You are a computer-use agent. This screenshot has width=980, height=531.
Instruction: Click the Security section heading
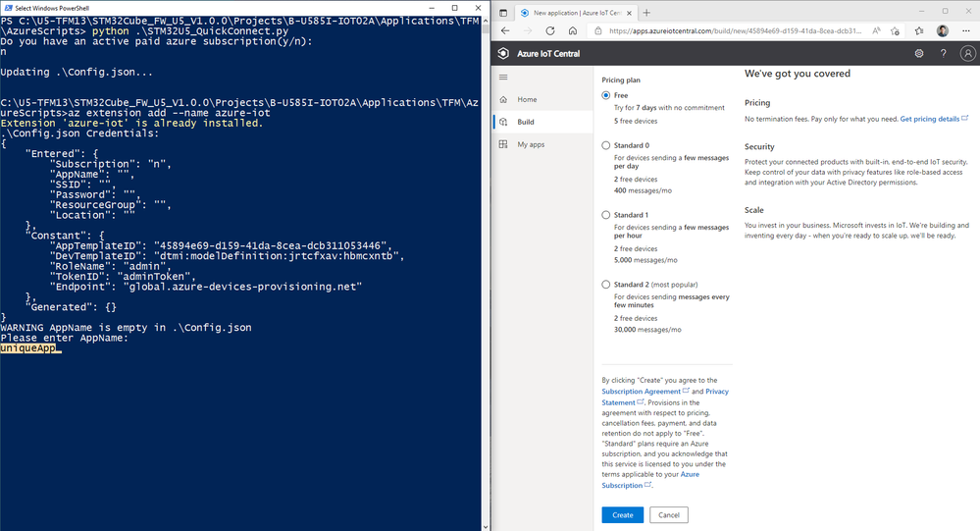point(759,147)
